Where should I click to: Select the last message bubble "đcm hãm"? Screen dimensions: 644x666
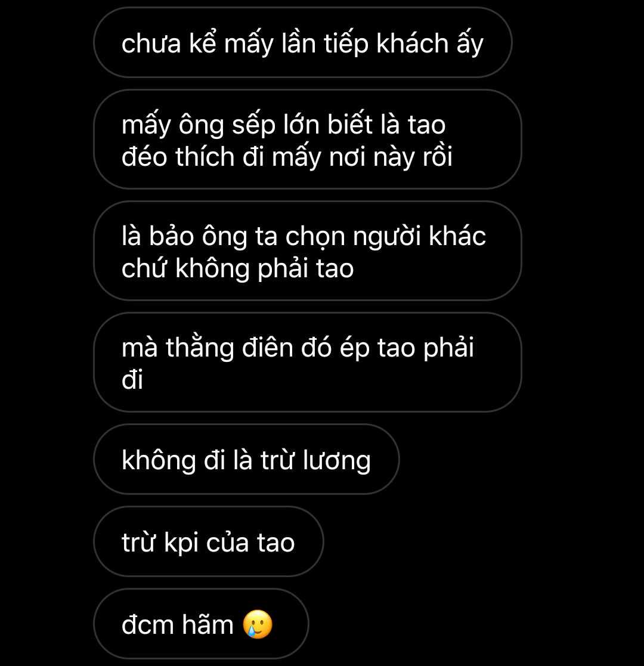(201, 624)
